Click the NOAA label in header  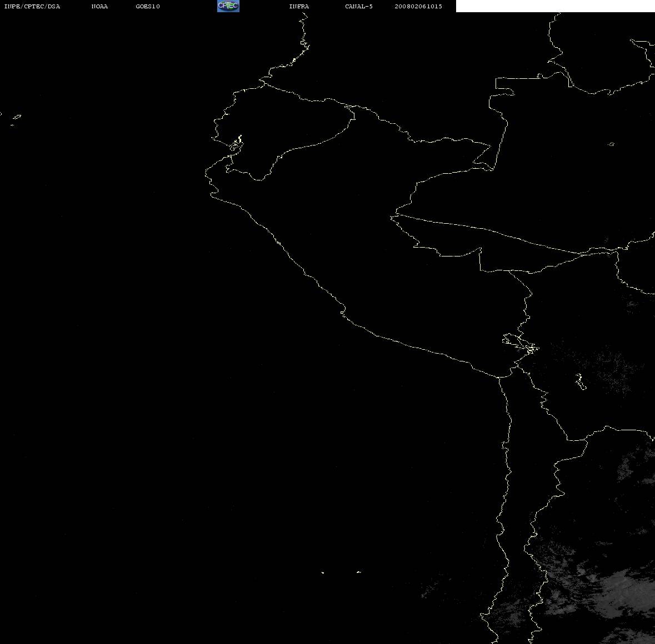click(99, 6)
